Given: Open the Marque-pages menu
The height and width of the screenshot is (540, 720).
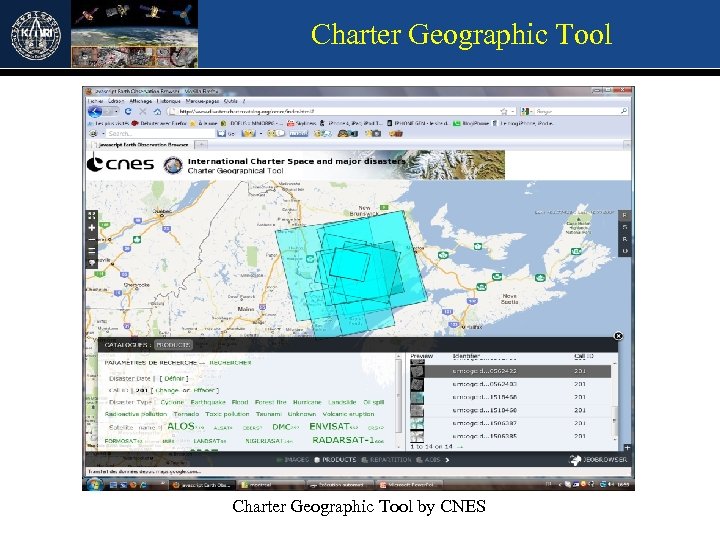Looking at the screenshot, I should (202, 101).
